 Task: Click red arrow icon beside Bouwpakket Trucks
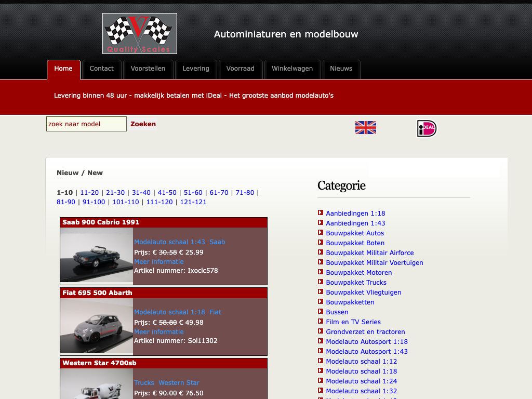pyautogui.click(x=321, y=282)
